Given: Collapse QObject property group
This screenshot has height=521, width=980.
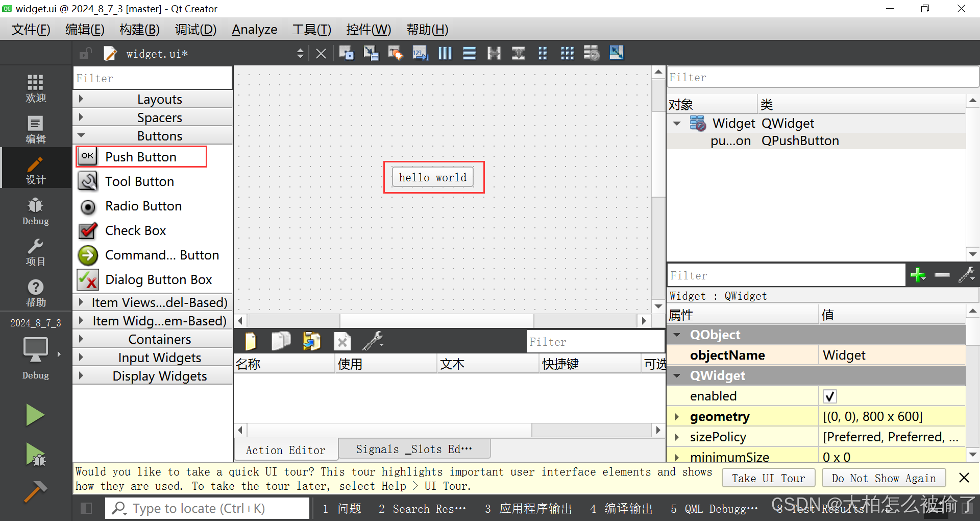Looking at the screenshot, I should [x=677, y=335].
